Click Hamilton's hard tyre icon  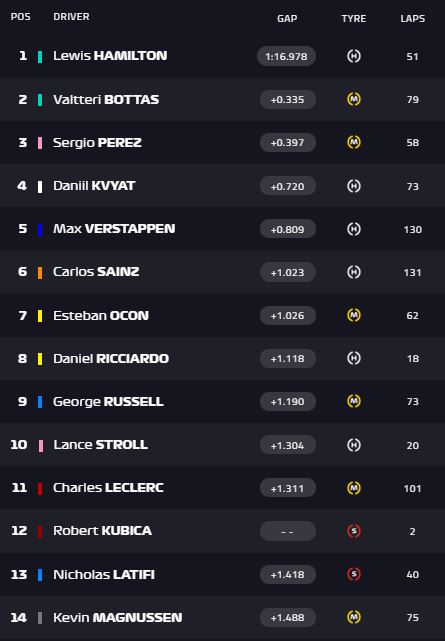tap(354, 56)
